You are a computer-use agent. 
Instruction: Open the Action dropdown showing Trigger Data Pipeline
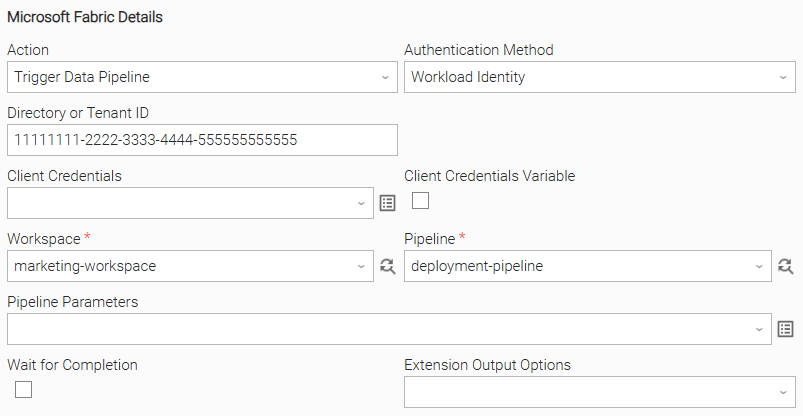point(202,77)
